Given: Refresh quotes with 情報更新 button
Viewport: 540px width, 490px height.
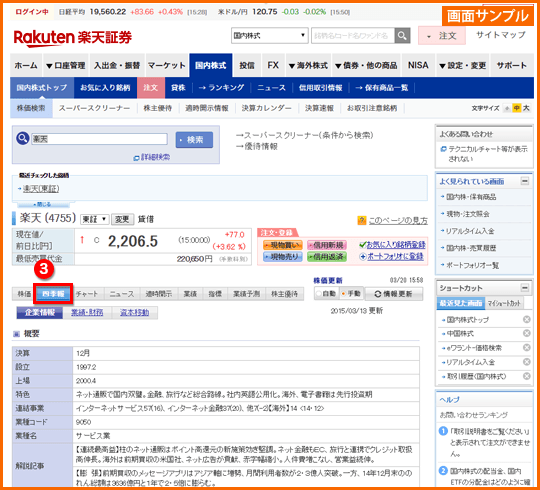Looking at the screenshot, I should pyautogui.click(x=394, y=294).
